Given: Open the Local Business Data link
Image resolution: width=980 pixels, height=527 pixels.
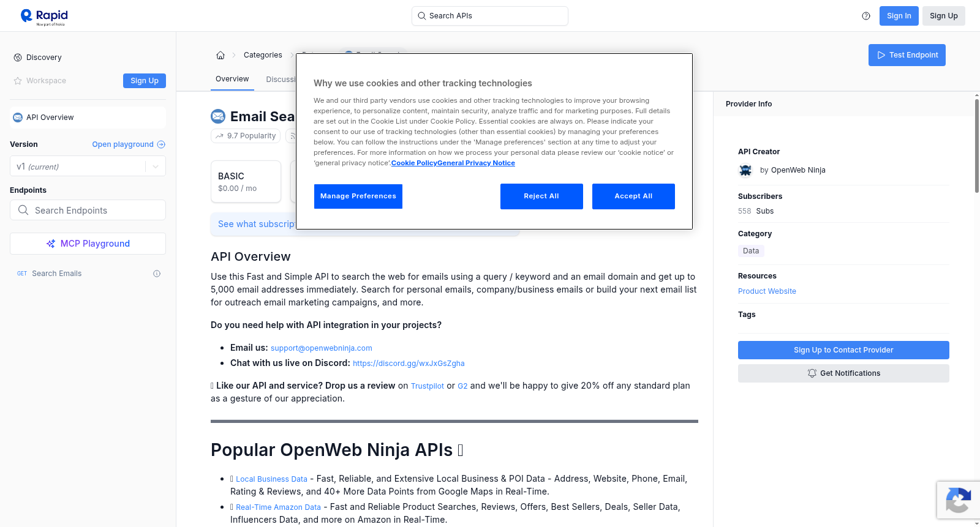Looking at the screenshot, I should tap(271, 479).
